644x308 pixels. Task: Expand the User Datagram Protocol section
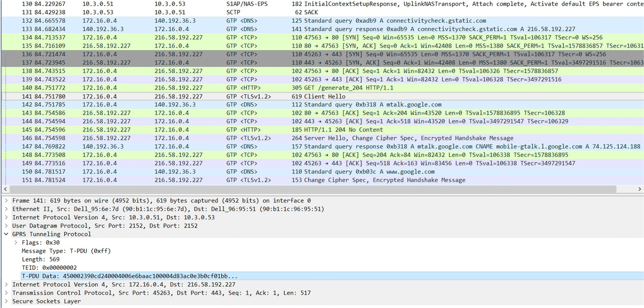click(6, 226)
